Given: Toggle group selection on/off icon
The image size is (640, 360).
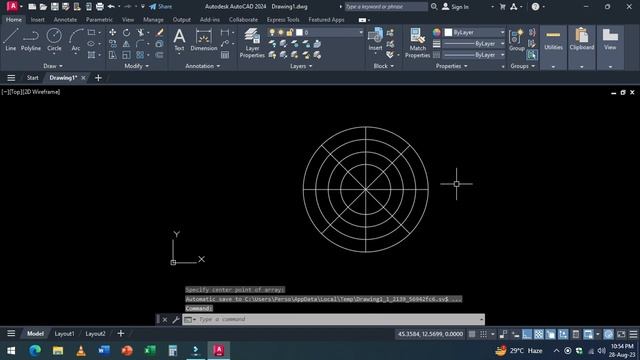Looking at the screenshot, I should pyautogui.click(x=531, y=55).
